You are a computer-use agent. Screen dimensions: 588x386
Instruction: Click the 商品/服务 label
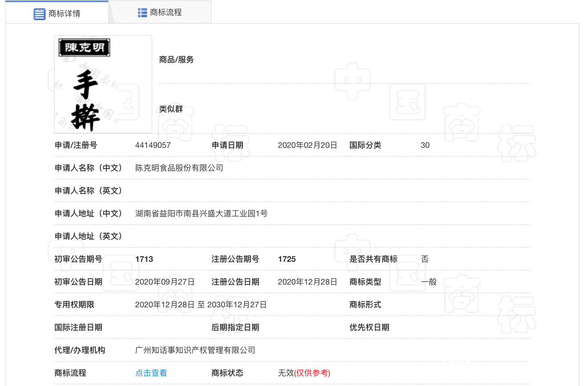pos(176,60)
